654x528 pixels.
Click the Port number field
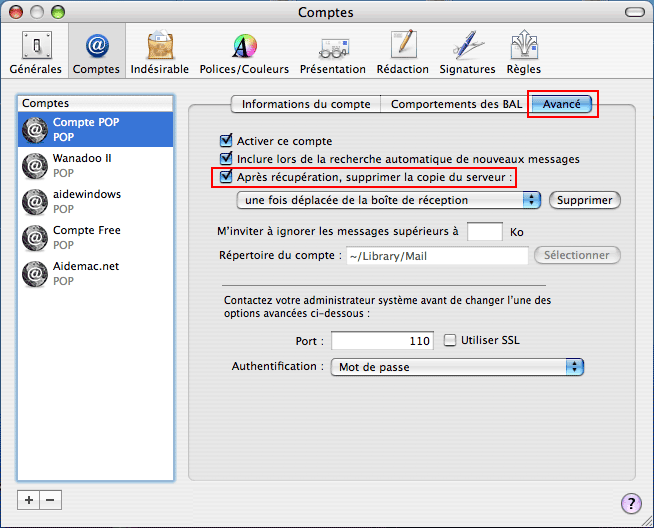point(382,341)
